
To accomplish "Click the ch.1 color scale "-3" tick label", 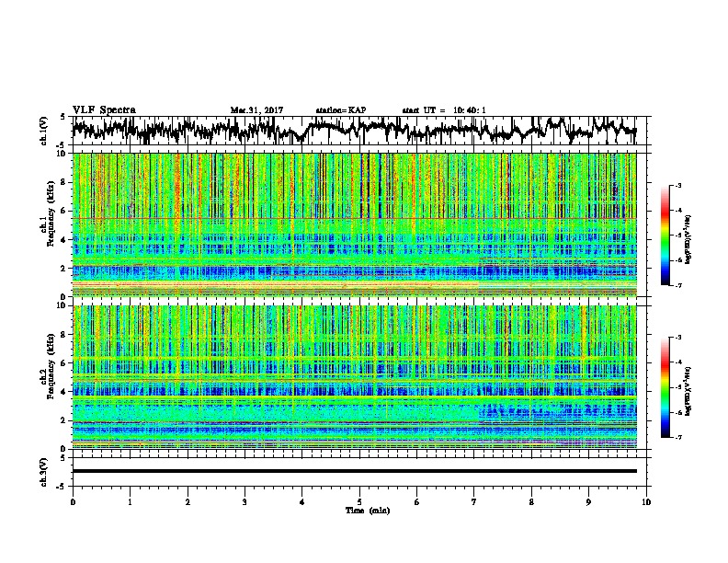I will 678,186.
